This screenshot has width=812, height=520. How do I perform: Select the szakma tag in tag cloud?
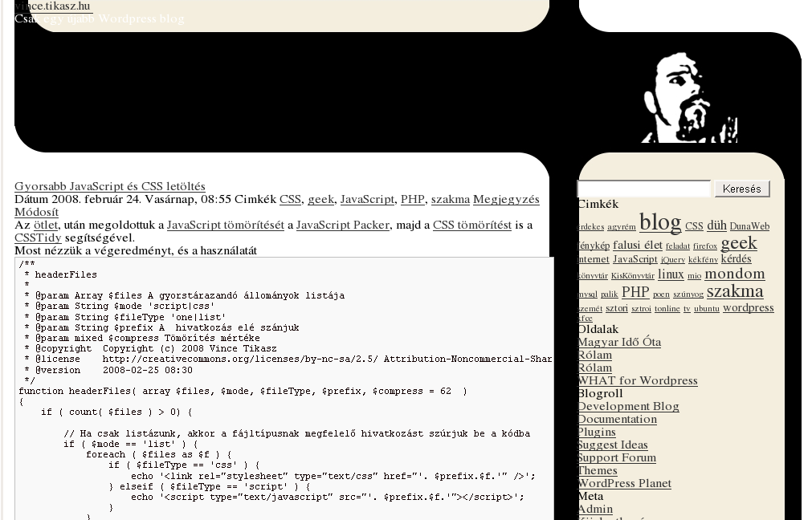point(735,291)
